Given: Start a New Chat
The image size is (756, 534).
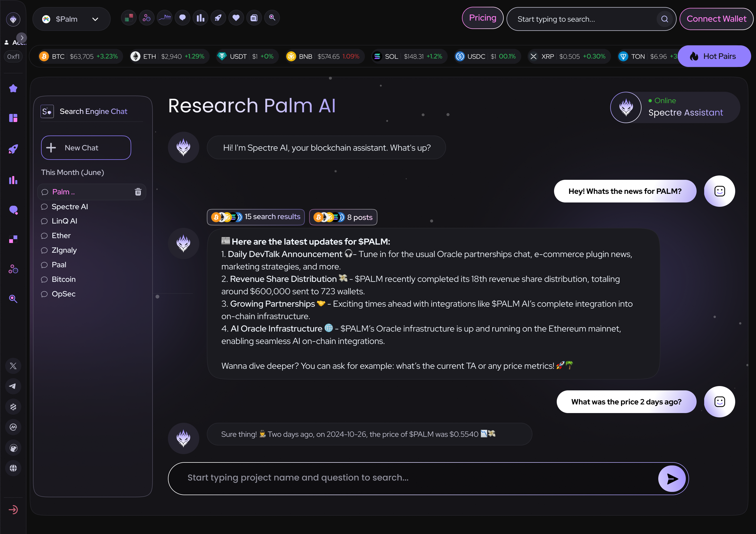Looking at the screenshot, I should (x=86, y=148).
